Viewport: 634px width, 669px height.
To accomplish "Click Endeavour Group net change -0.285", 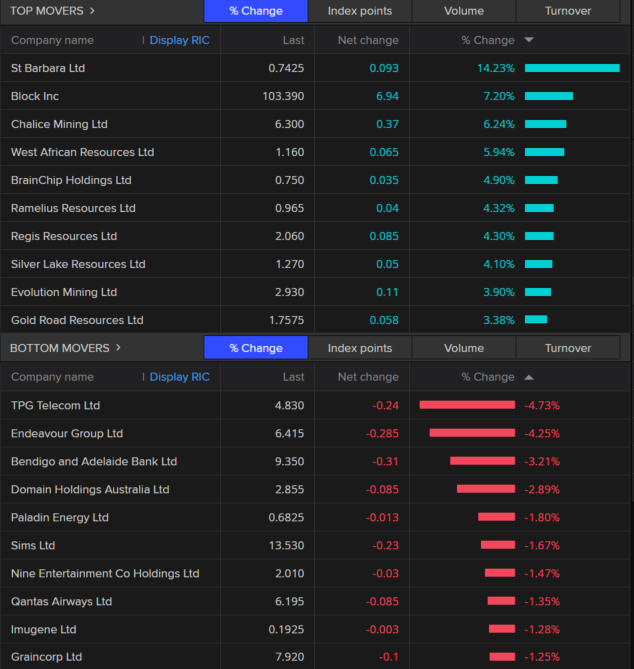I will pyautogui.click(x=382, y=433).
